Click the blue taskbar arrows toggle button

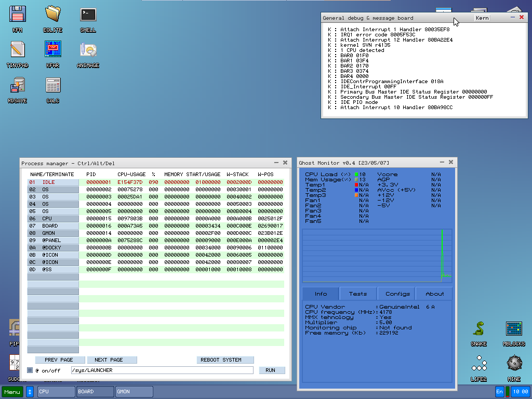30,392
